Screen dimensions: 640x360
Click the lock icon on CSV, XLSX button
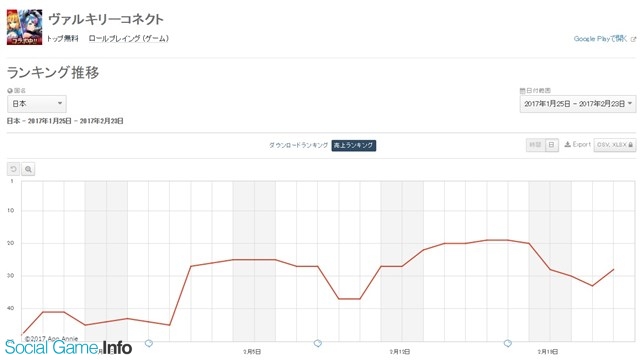point(631,145)
